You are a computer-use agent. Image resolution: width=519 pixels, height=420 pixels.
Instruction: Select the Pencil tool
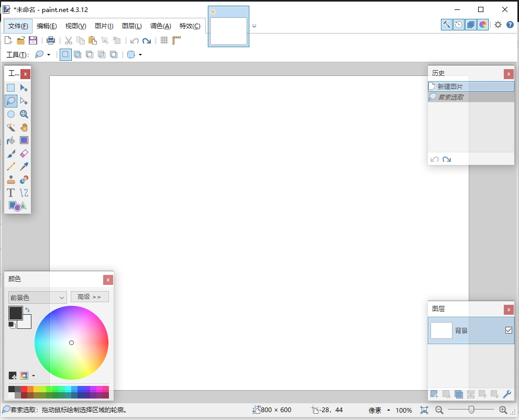click(x=11, y=167)
